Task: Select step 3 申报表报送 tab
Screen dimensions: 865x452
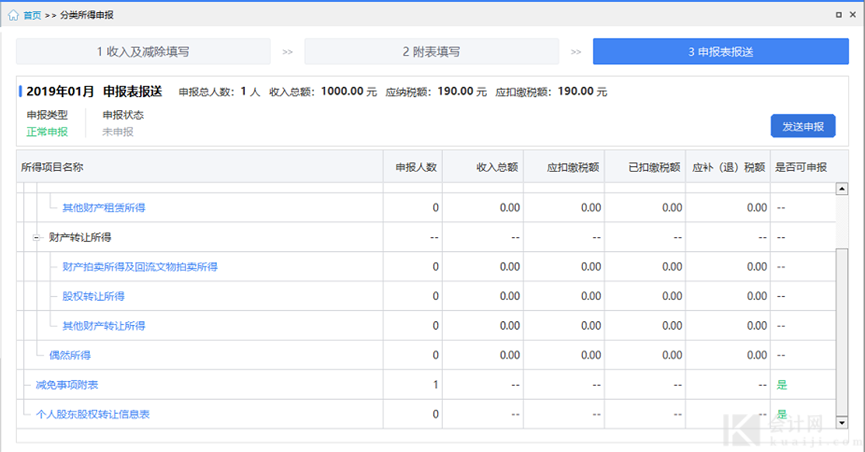Action: click(720, 51)
